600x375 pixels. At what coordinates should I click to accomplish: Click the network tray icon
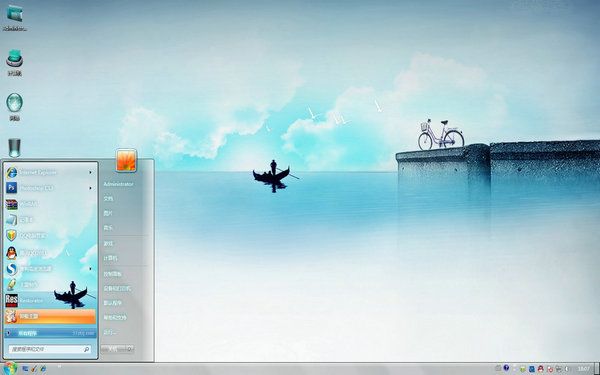[558, 369]
